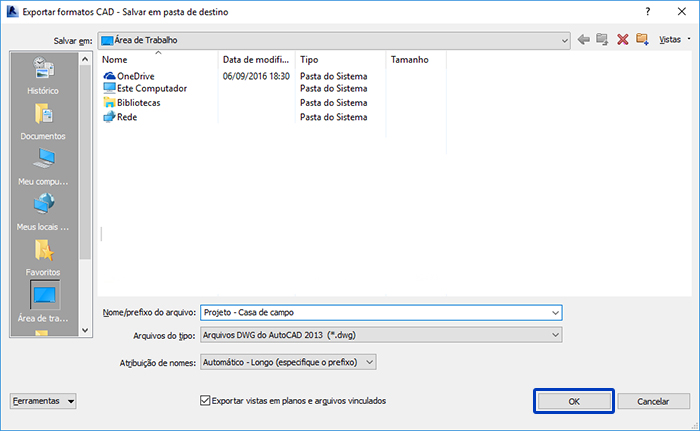Click the OK button
This screenshot has height=431, width=700.
(574, 401)
